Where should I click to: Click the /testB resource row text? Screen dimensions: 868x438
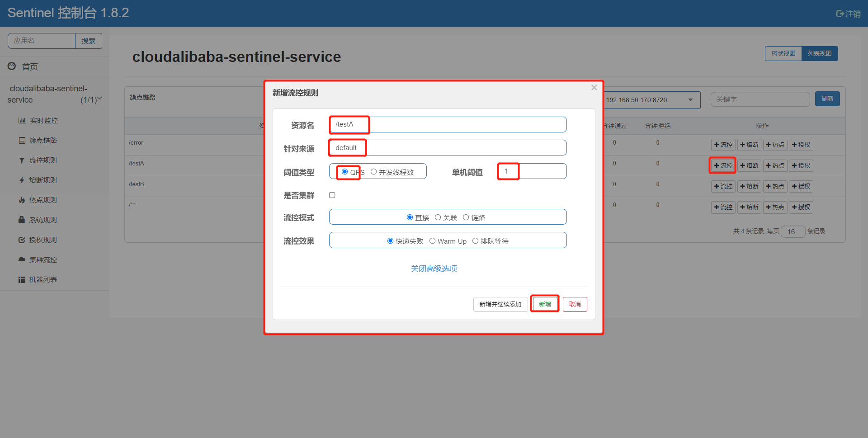coord(137,184)
